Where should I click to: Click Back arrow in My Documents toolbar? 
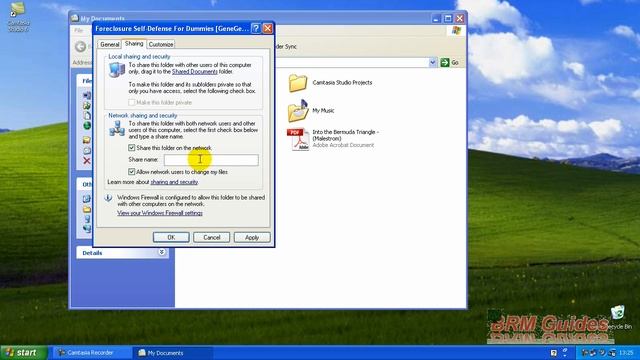click(x=81, y=47)
